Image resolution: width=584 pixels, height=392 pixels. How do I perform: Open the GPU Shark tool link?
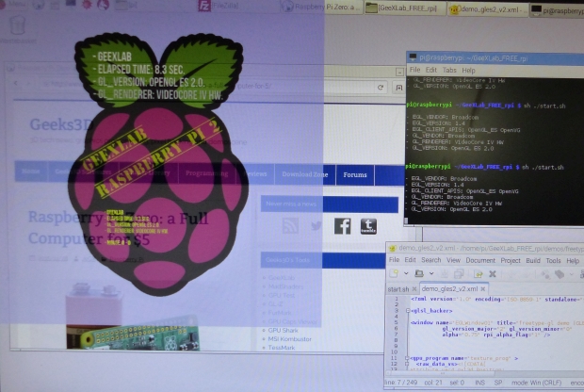(x=284, y=330)
